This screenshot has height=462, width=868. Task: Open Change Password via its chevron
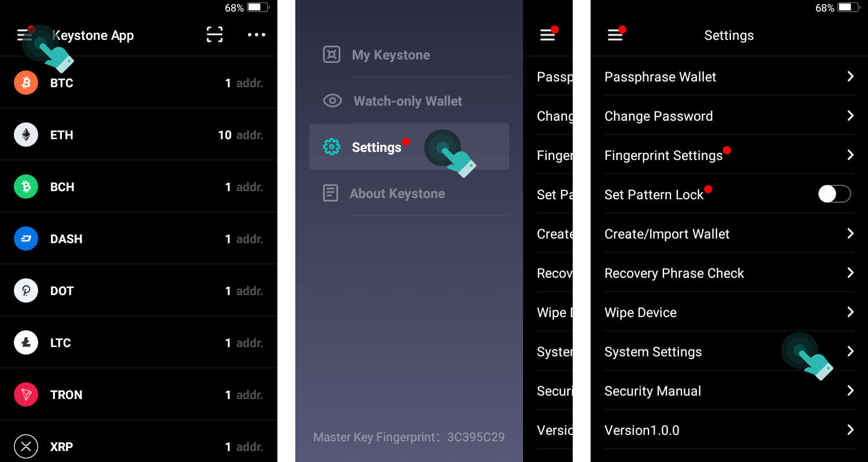[850, 115]
